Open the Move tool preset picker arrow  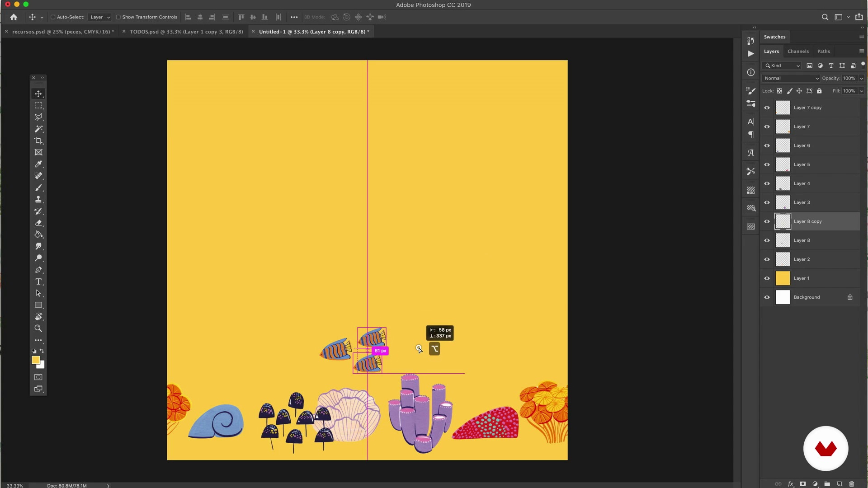pos(42,18)
